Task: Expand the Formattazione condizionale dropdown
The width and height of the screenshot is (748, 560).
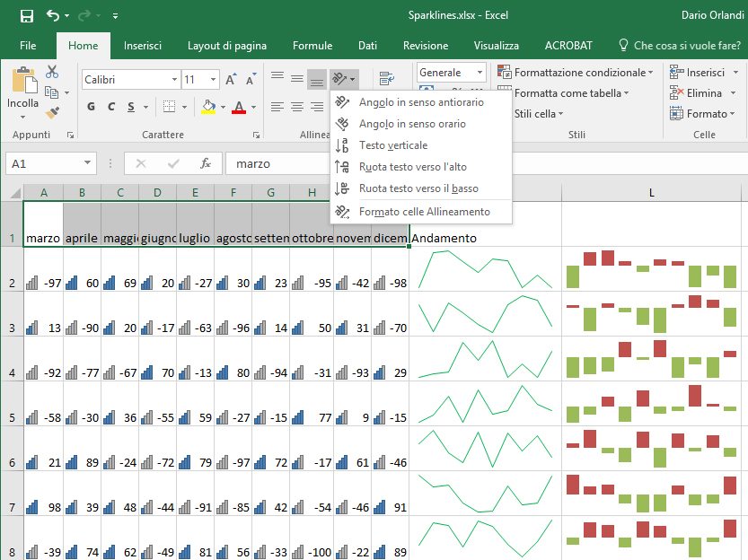Action: 579,72
